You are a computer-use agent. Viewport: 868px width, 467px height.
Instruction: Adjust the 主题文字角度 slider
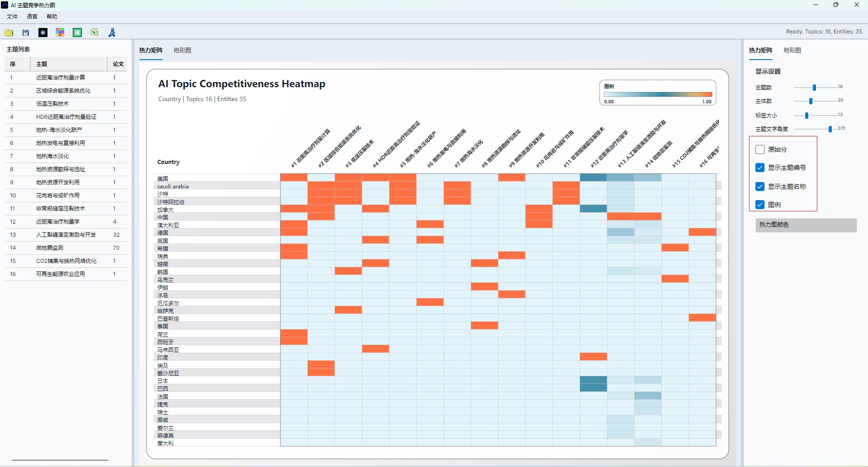tap(830, 129)
